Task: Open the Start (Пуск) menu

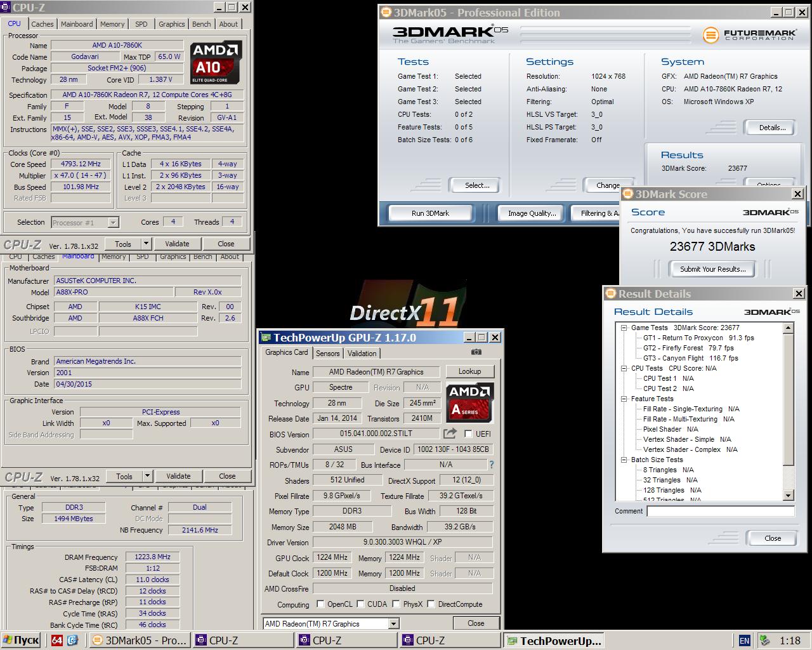Action: point(21,640)
